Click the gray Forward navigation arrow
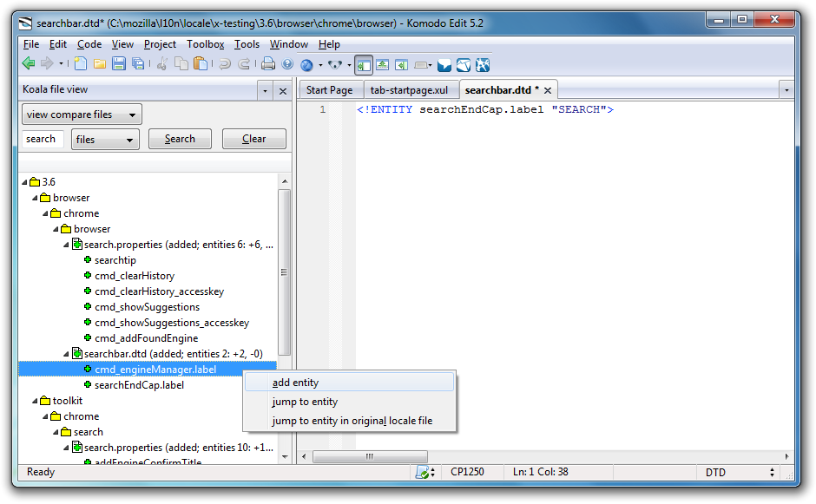The width and height of the screenshot is (816, 504). (47, 64)
